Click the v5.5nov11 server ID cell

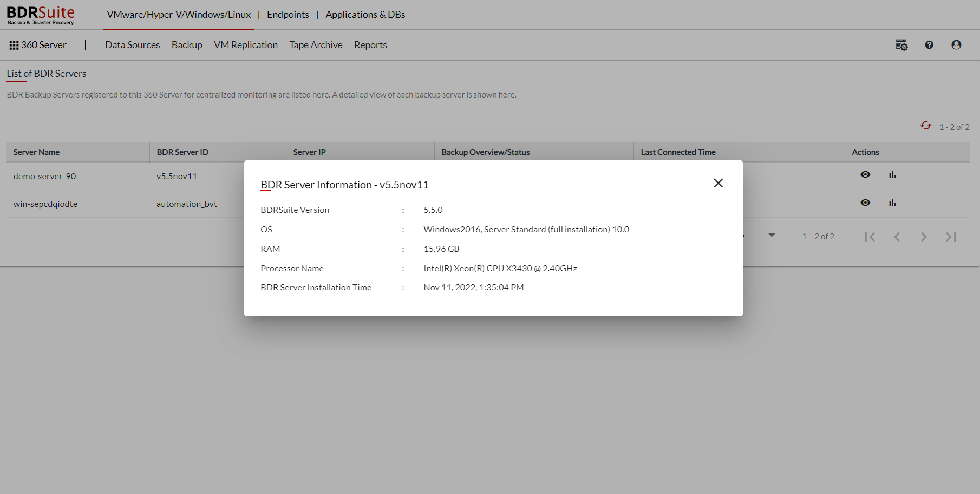(177, 176)
